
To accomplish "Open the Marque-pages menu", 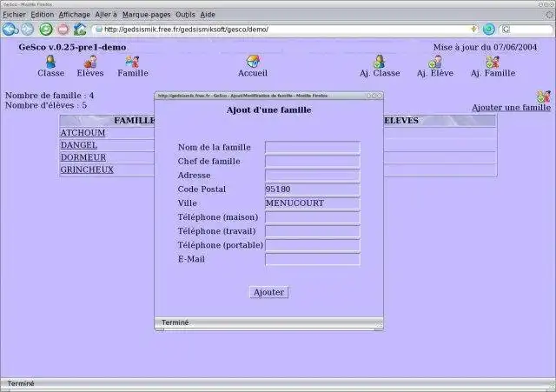I will tap(147, 15).
